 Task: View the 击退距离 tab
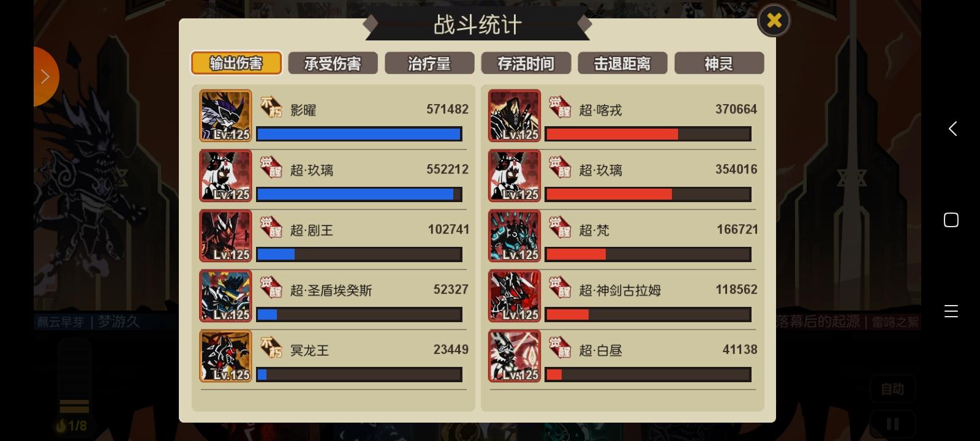click(x=622, y=63)
